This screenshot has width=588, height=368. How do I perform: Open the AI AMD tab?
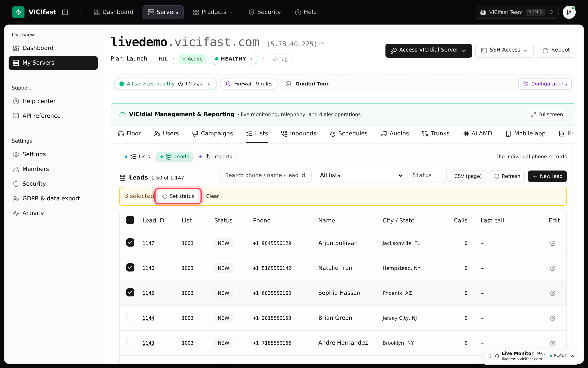coord(477,134)
